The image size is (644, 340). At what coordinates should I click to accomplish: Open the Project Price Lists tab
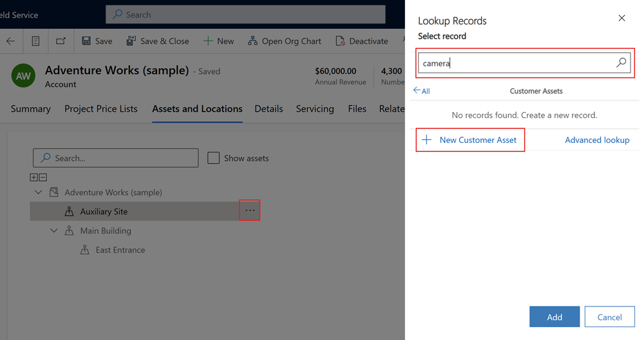tap(101, 109)
